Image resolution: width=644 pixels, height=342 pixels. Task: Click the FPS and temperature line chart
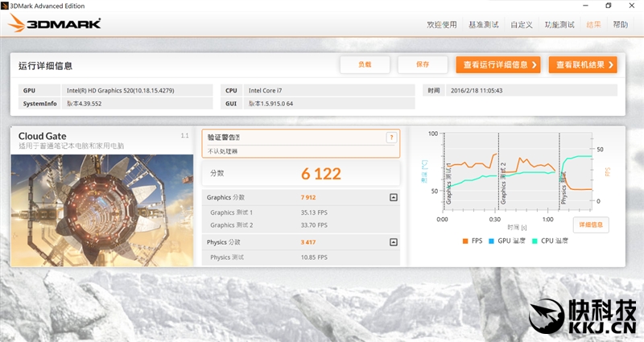tap(518, 171)
